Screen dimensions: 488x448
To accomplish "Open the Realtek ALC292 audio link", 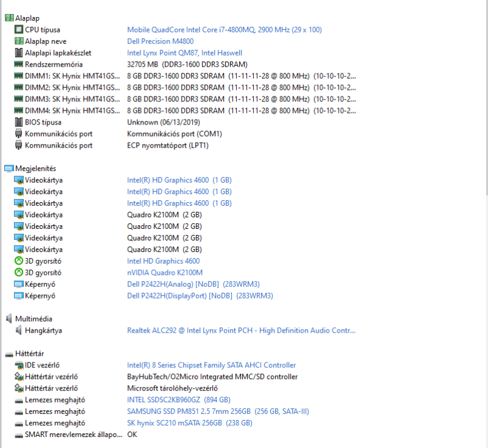I will coord(241,330).
